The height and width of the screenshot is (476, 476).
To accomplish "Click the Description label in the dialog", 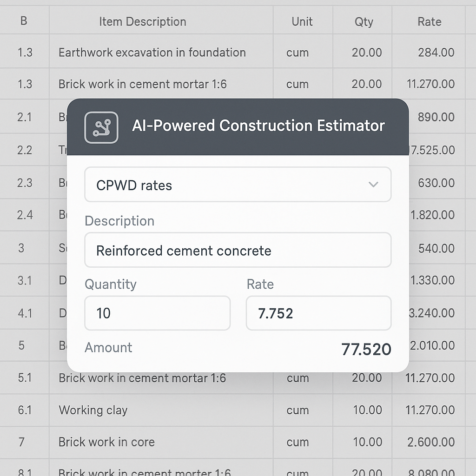I will click(119, 221).
